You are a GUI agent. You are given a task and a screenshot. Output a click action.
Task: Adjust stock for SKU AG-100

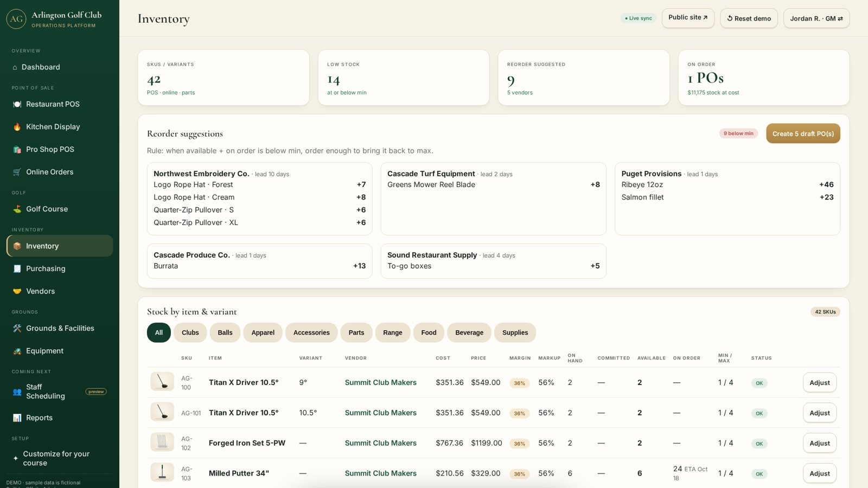(820, 383)
